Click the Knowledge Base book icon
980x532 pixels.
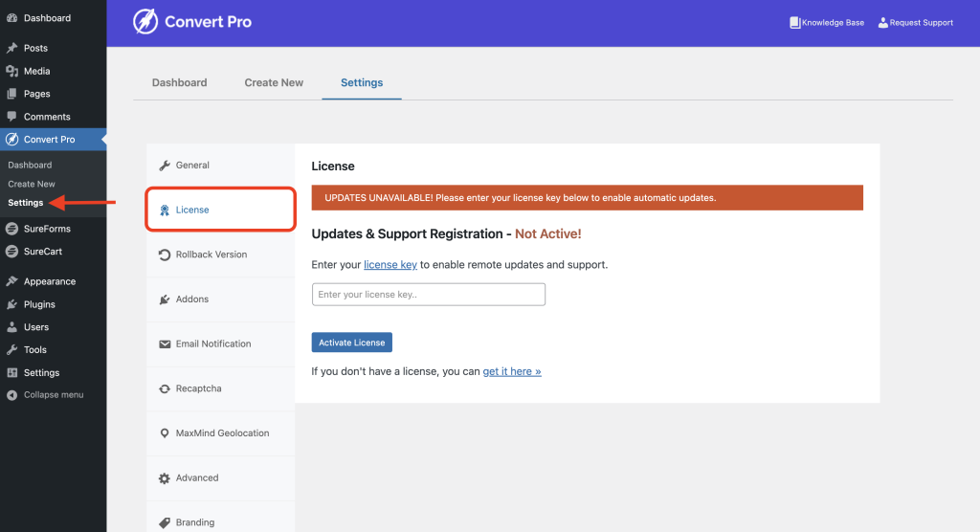pyautogui.click(x=794, y=23)
